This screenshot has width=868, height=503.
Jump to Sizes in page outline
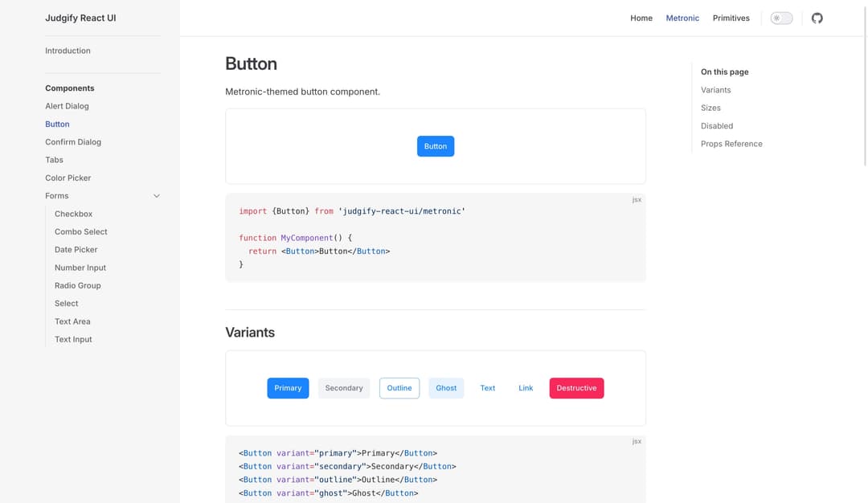710,108
